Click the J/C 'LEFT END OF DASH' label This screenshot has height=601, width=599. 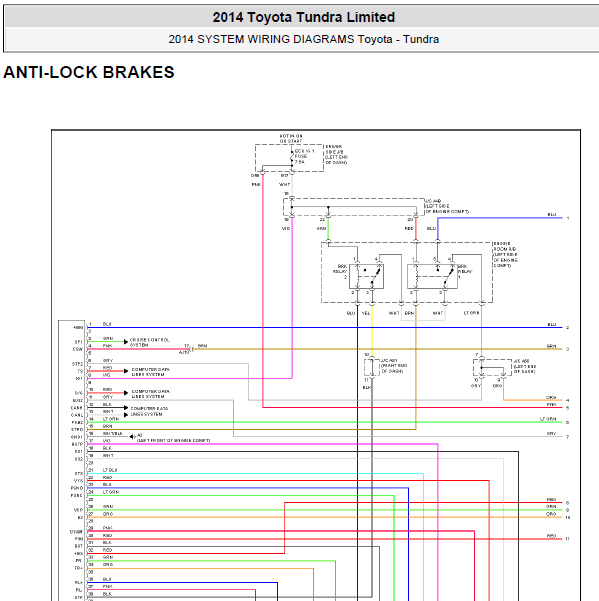(x=524, y=366)
